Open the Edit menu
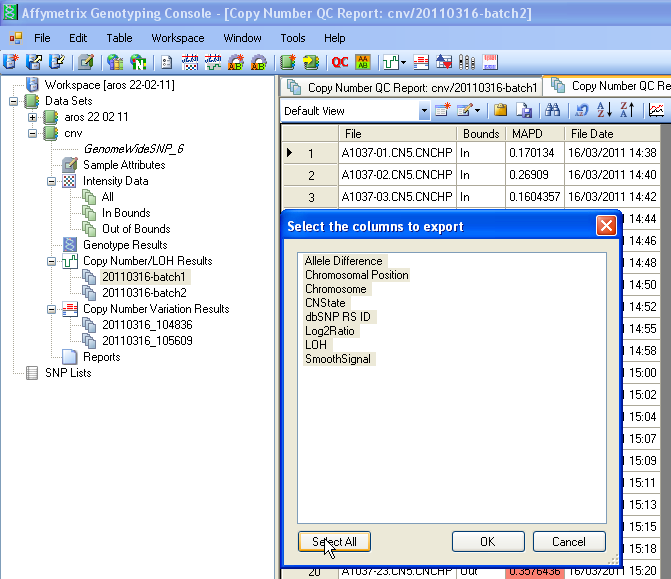Screen dimensions: 671x579 point(78,38)
